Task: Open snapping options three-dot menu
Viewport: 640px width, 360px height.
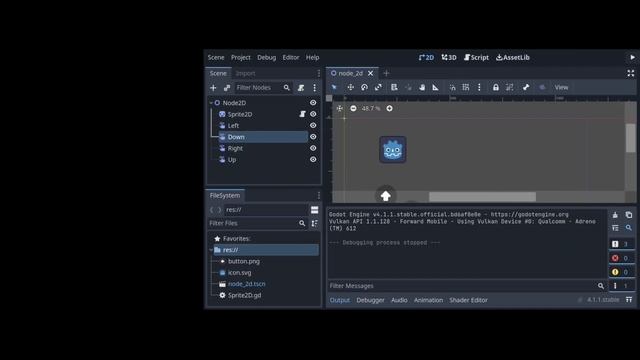Action: click(x=479, y=87)
